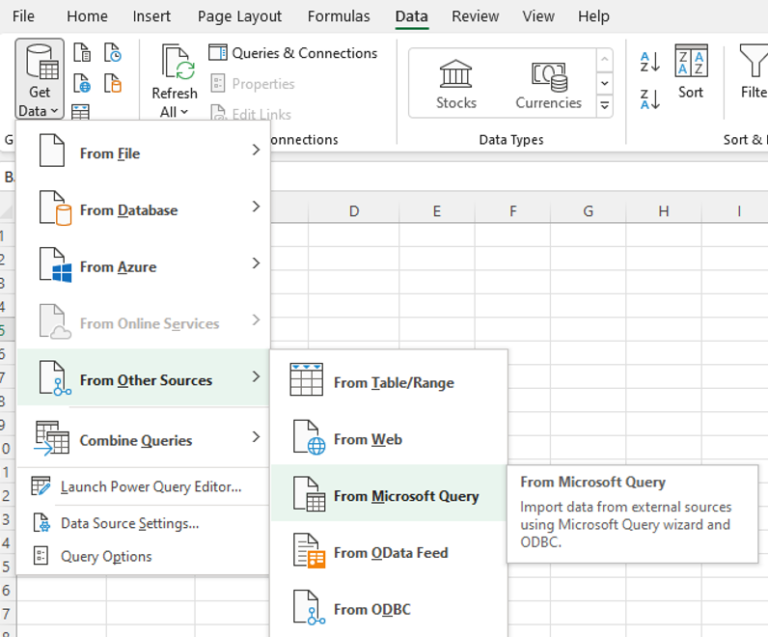
Task: Click the From Microsoft Query table icon
Action: click(x=309, y=494)
